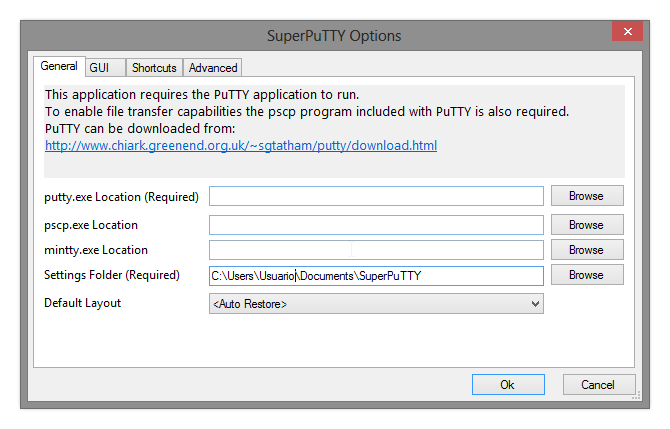Open the GUI tab
This screenshot has height=429, width=670.
(x=105, y=68)
